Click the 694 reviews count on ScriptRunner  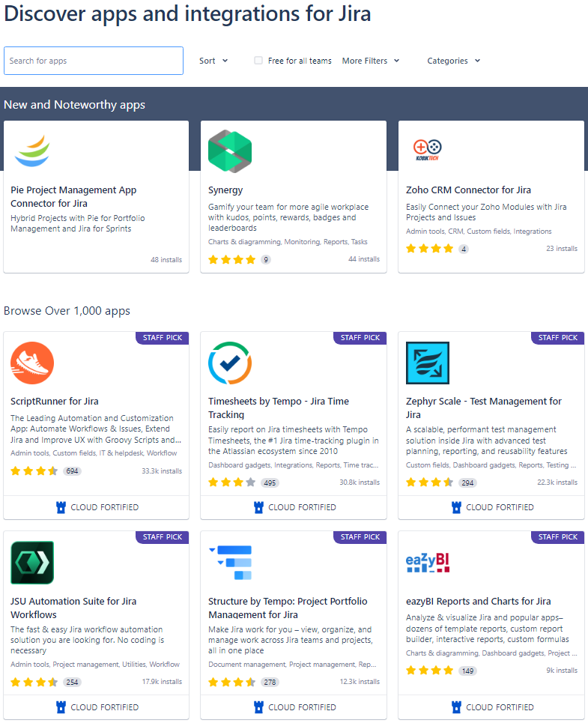(x=73, y=471)
